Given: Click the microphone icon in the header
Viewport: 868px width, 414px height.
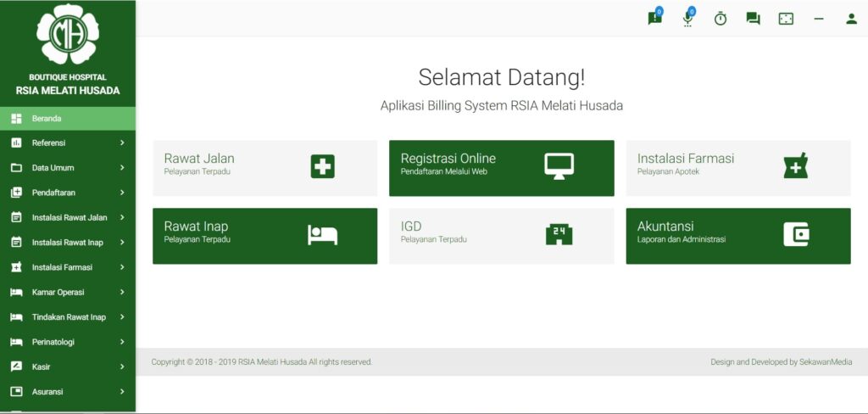Looking at the screenshot, I should 687,19.
